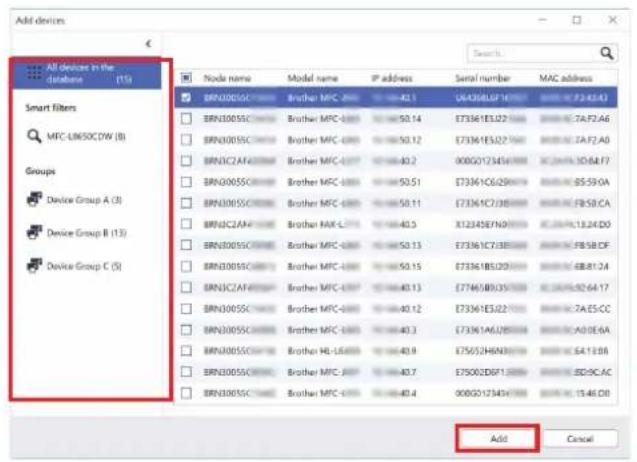The image size is (637, 462).
Task: Sort by Node name column
Action: (227, 78)
